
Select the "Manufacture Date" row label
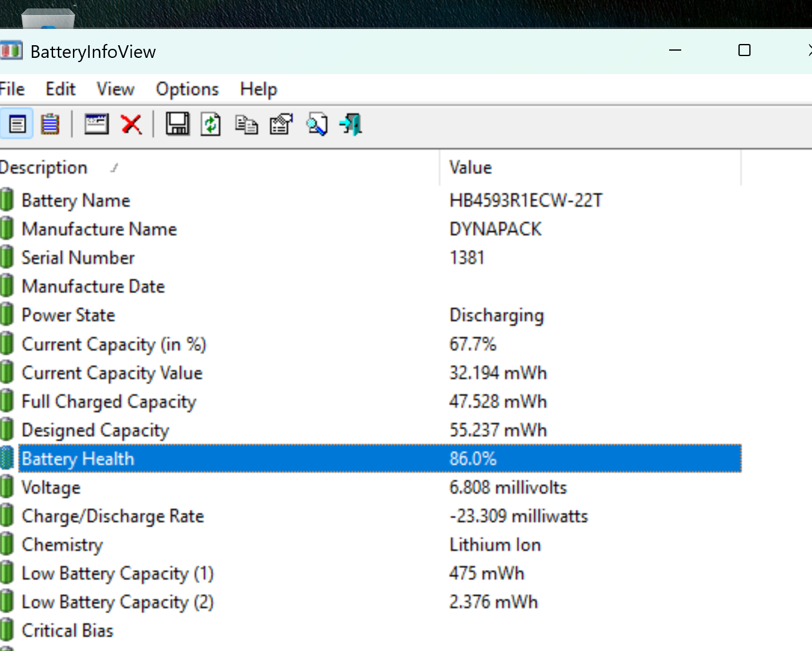click(93, 286)
